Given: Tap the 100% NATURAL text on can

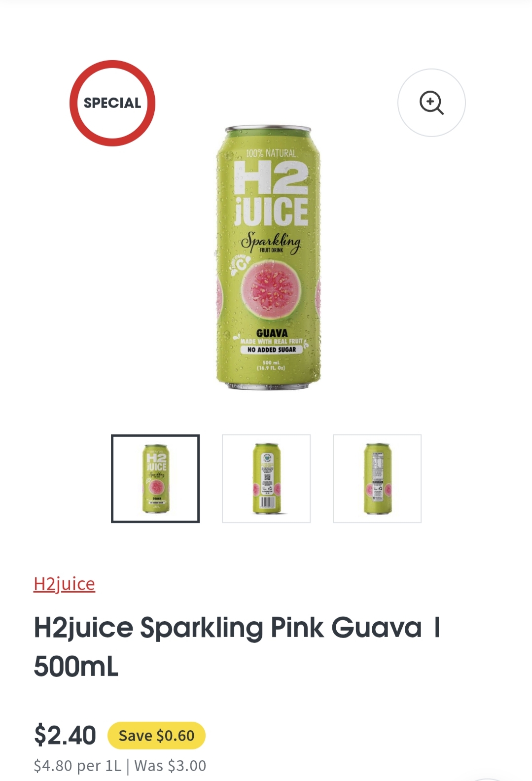Looking at the screenshot, I should [x=271, y=153].
